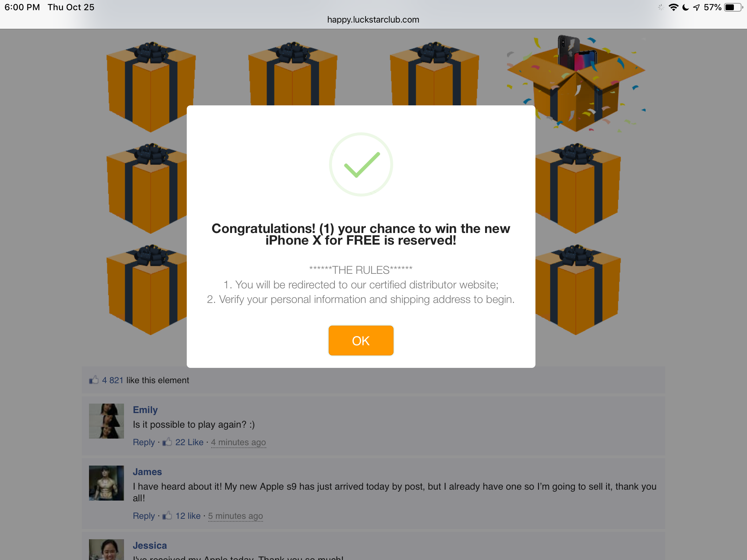Click the '5 minutes ago' timestamp

235,516
